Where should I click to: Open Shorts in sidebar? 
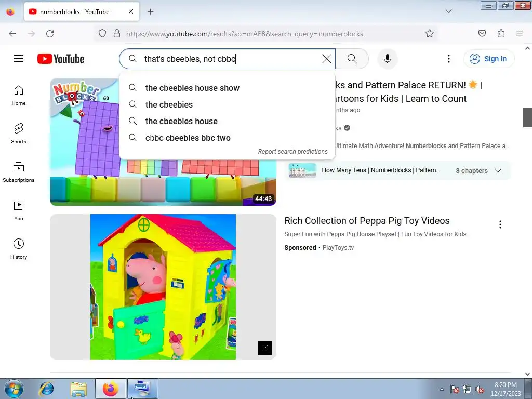coord(19,134)
